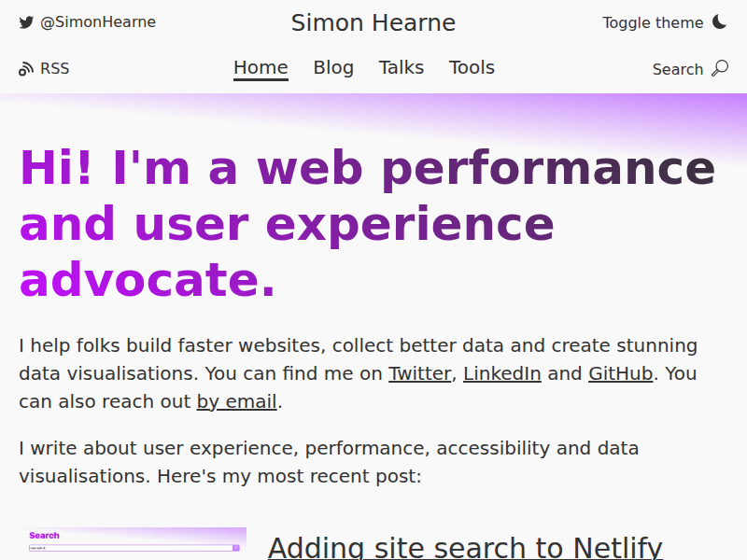Click the 'by email' contact link
747x560 pixels.
tap(237, 402)
